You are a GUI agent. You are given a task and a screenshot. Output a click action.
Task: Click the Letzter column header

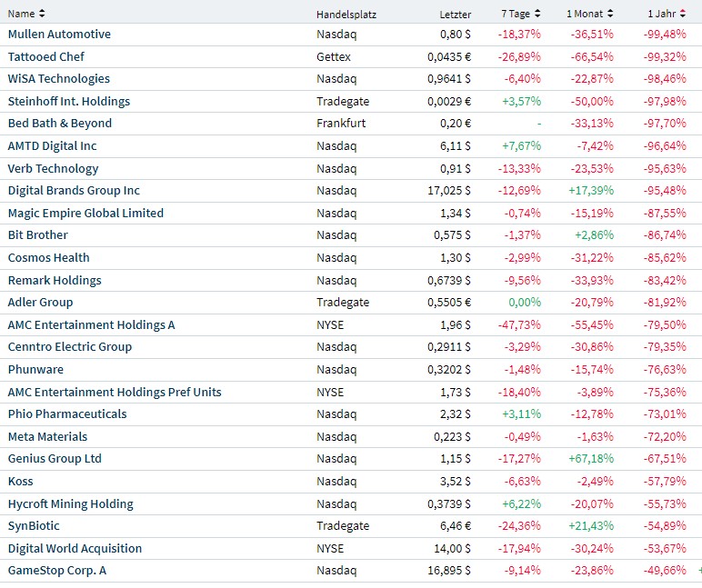click(x=456, y=15)
